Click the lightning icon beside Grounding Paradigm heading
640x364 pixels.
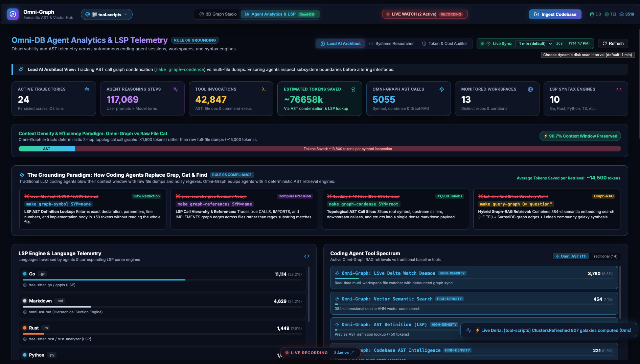click(22, 175)
